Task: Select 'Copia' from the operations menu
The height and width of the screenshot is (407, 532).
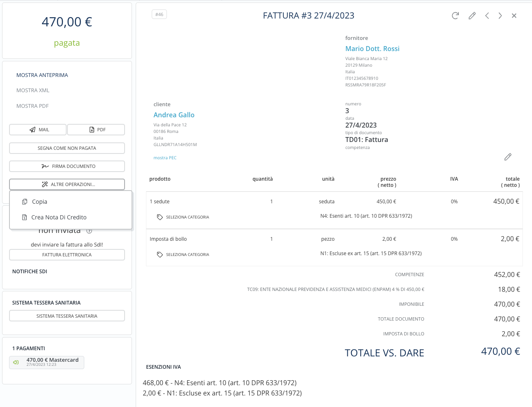Action: [40, 201]
